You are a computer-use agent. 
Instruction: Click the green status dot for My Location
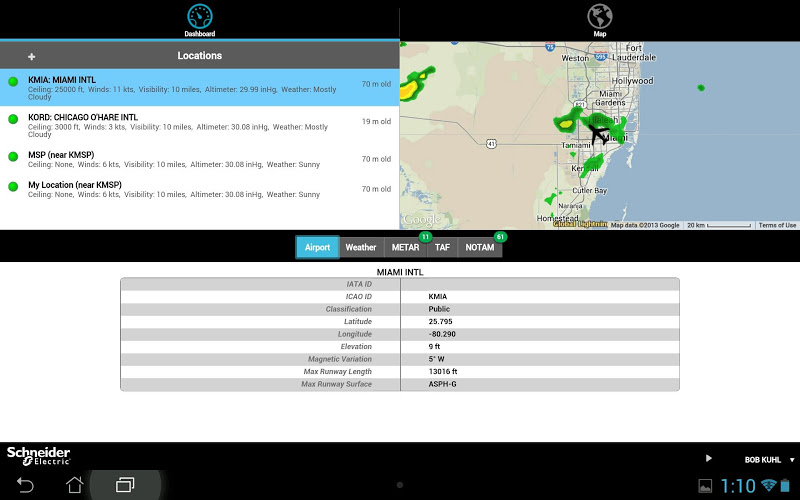13,187
